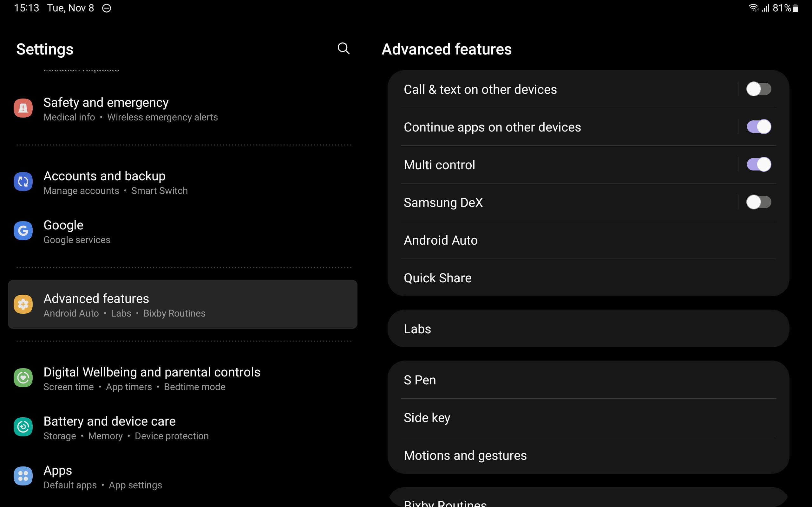This screenshot has width=812, height=507.
Task: Expand Samsung DeX settings
Action: (444, 202)
